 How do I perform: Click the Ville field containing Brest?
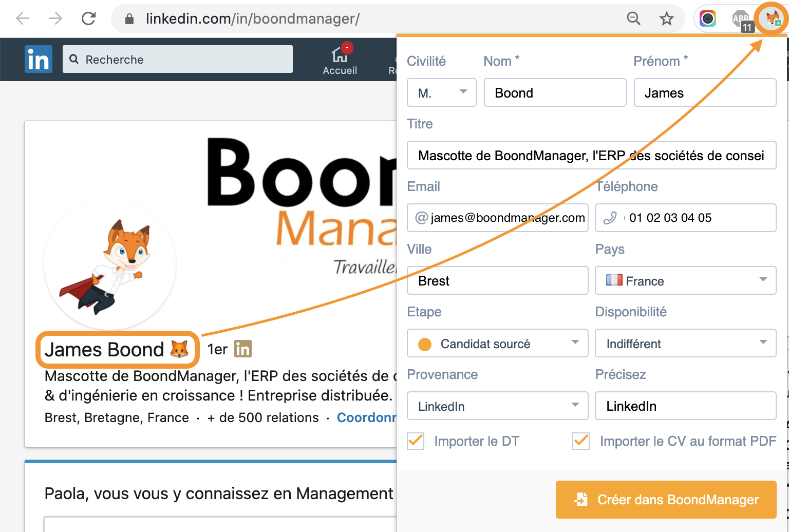pyautogui.click(x=498, y=280)
